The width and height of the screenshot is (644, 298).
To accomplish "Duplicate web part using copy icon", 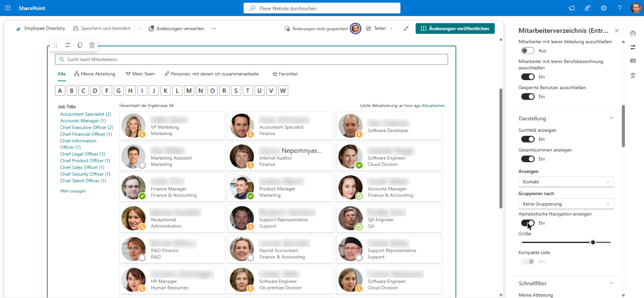I will [80, 45].
